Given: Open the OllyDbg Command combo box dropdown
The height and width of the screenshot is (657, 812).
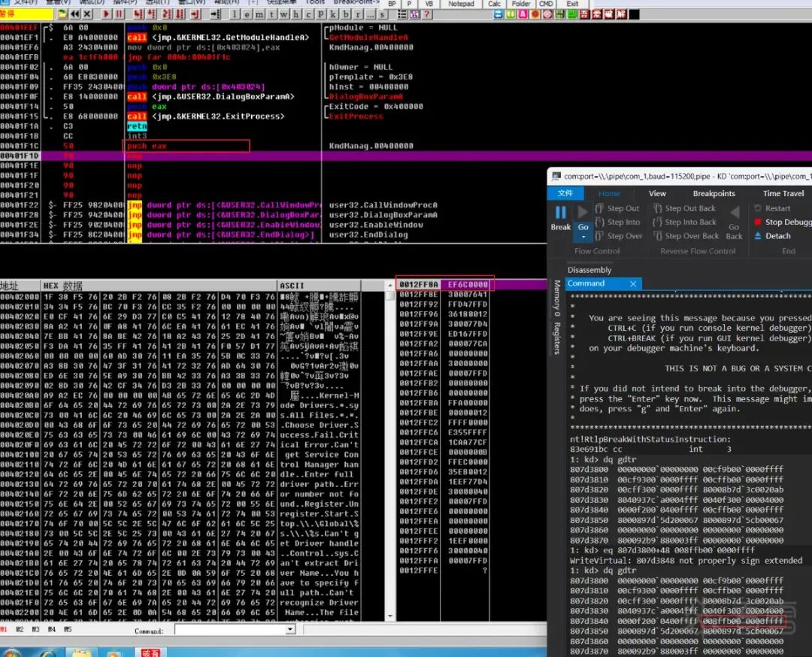Looking at the screenshot, I should pos(290,629).
